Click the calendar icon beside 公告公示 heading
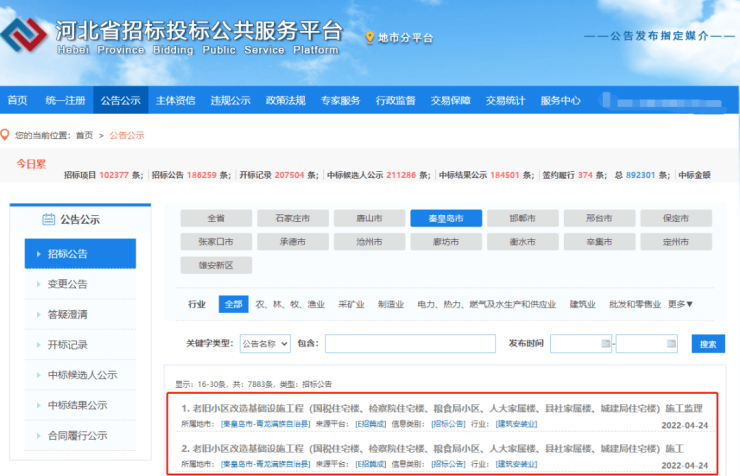740x476 pixels. click(48, 220)
